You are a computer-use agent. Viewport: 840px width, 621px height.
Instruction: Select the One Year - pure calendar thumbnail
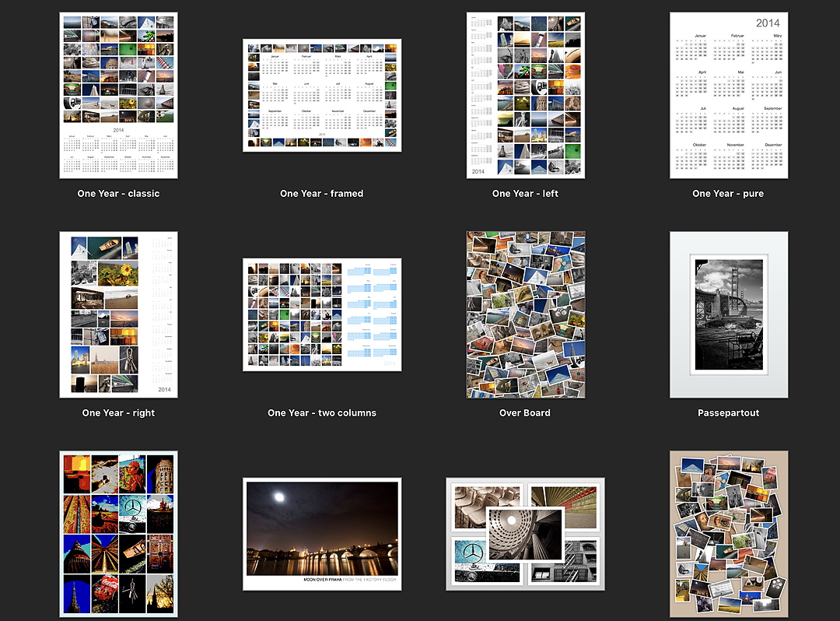pyautogui.click(x=729, y=96)
